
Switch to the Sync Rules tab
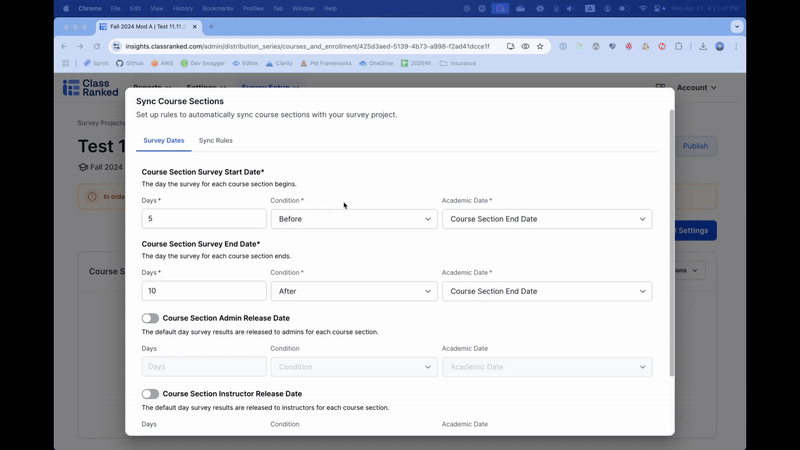pos(215,141)
